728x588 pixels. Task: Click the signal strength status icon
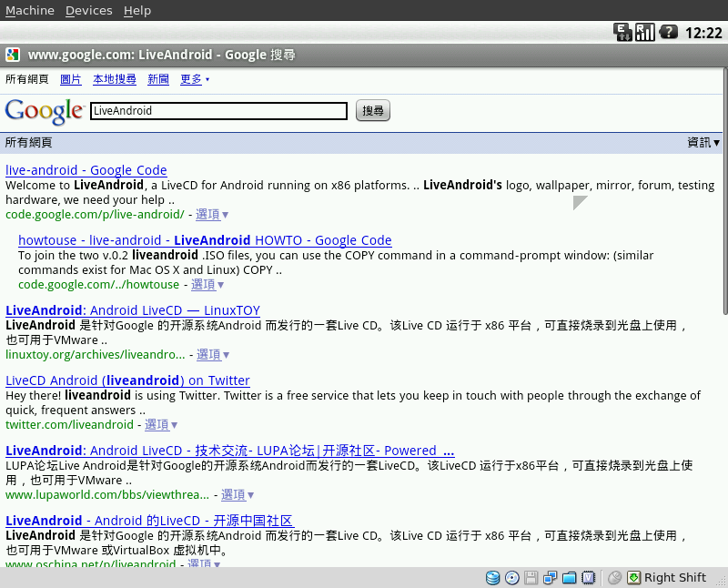tap(644, 32)
